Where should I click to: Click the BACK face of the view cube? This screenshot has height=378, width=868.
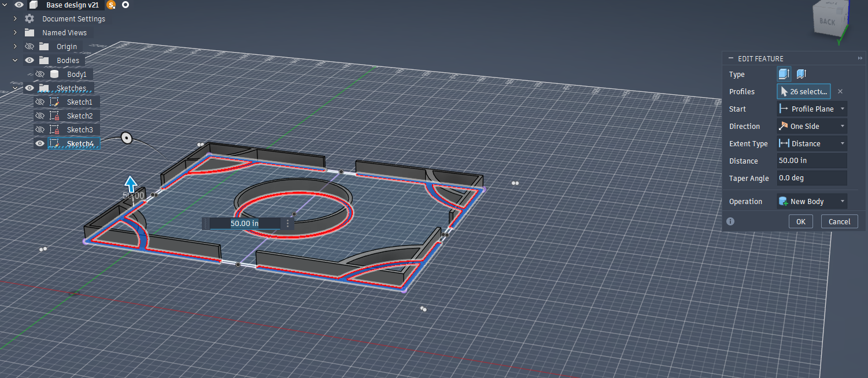[x=826, y=22]
